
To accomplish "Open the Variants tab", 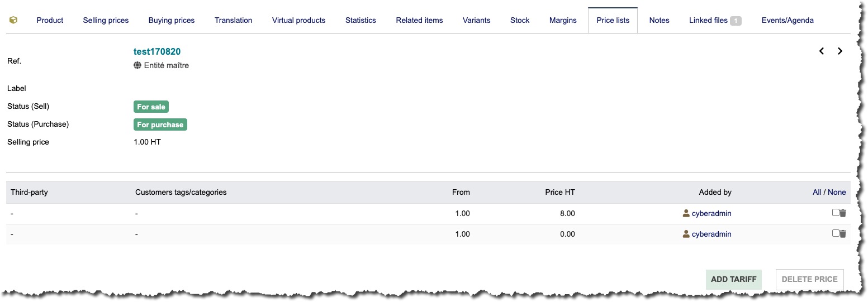I will tap(476, 20).
